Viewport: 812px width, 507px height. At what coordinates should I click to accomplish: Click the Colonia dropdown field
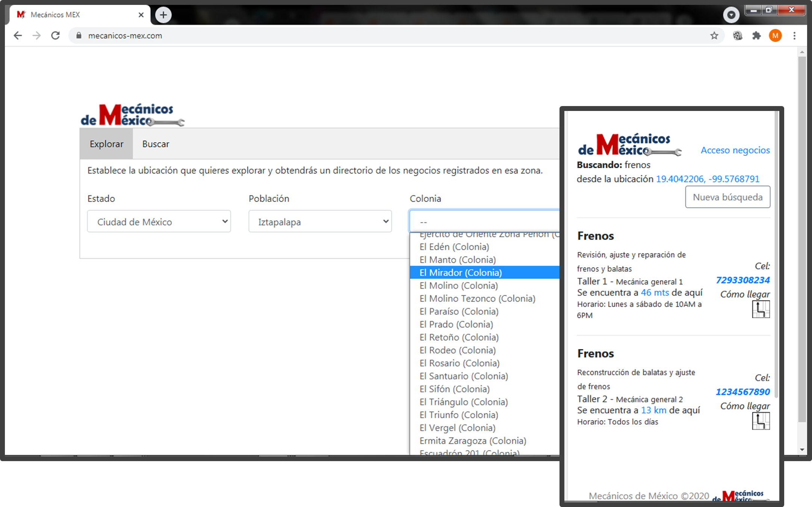point(484,222)
